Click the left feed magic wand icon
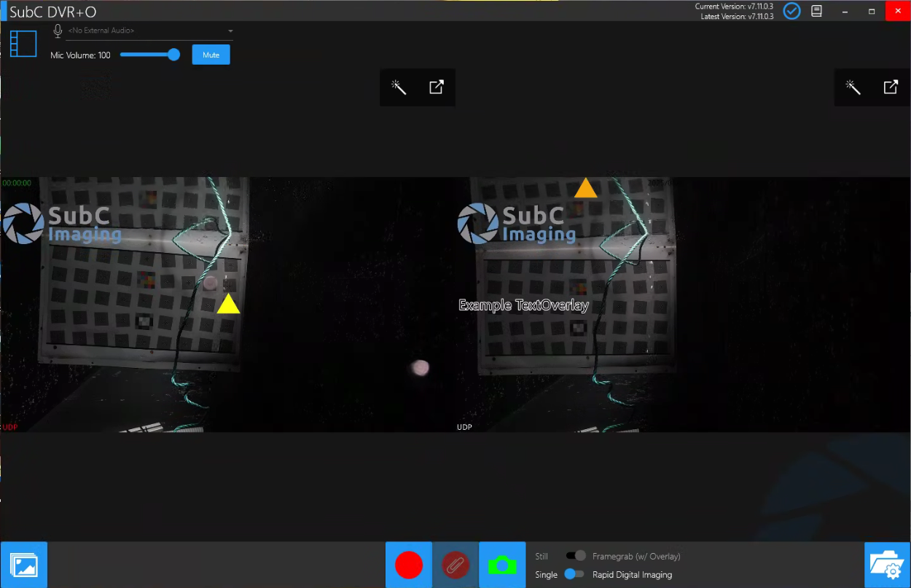Image resolution: width=911 pixels, height=588 pixels. (399, 87)
